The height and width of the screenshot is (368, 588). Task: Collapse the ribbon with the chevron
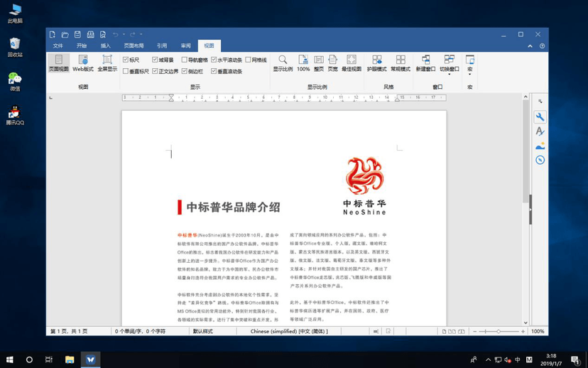[x=530, y=46]
